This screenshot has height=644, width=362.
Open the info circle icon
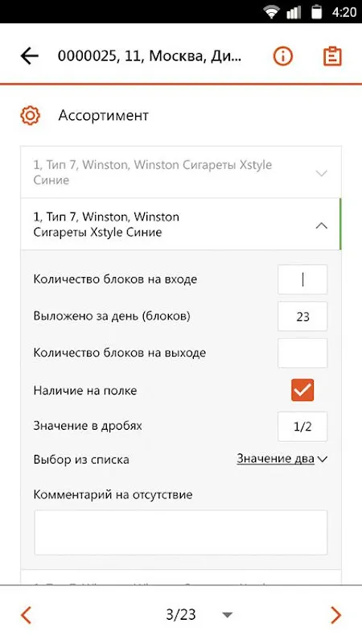click(x=283, y=56)
